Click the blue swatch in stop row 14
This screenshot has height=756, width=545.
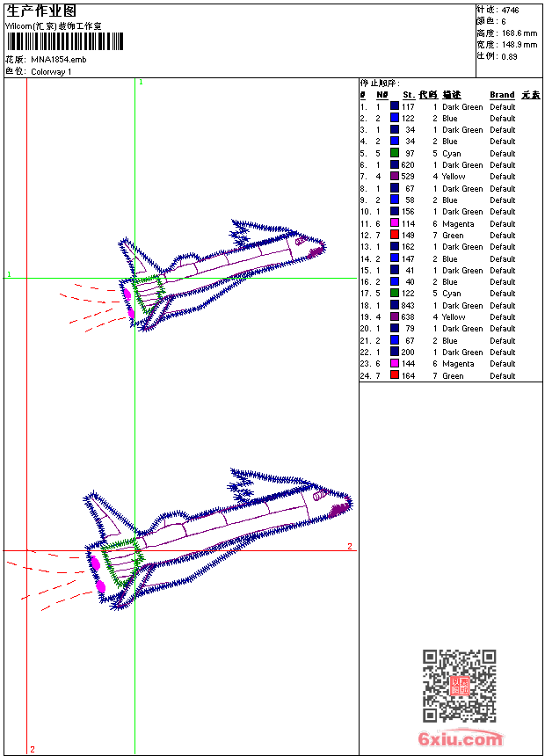(x=395, y=258)
